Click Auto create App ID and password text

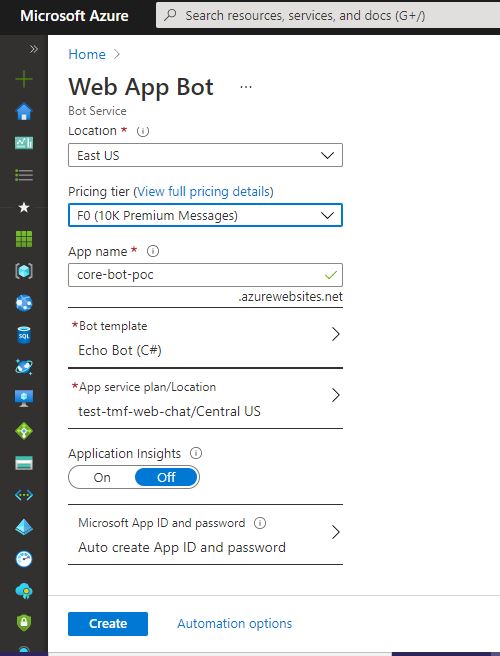coord(182,547)
